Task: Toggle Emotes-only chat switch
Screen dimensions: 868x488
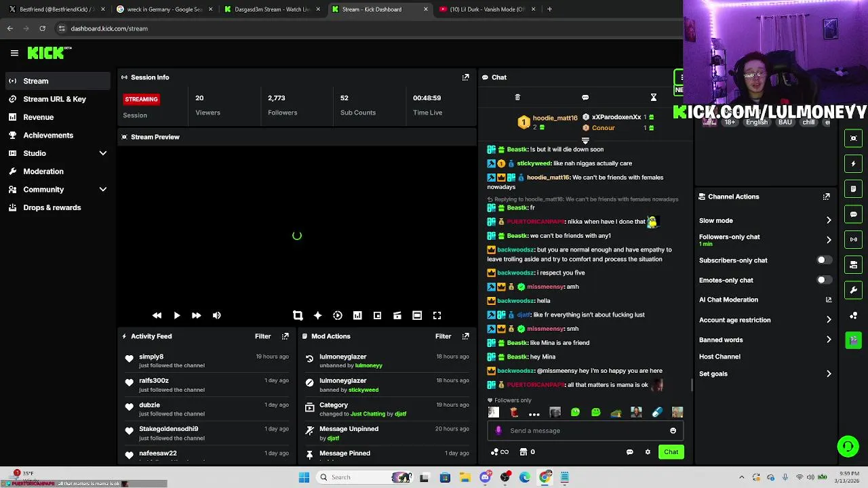Action: click(x=823, y=280)
